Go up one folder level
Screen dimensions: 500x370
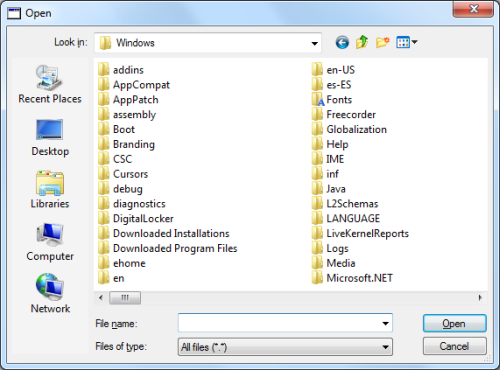(x=362, y=42)
